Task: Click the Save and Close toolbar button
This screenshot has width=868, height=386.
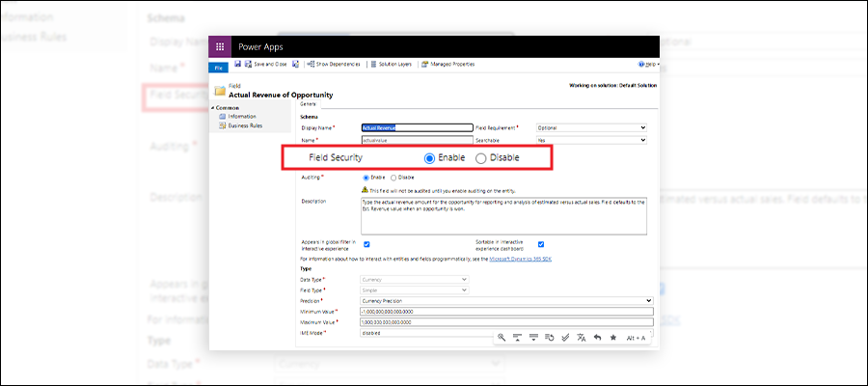Action: (266, 65)
